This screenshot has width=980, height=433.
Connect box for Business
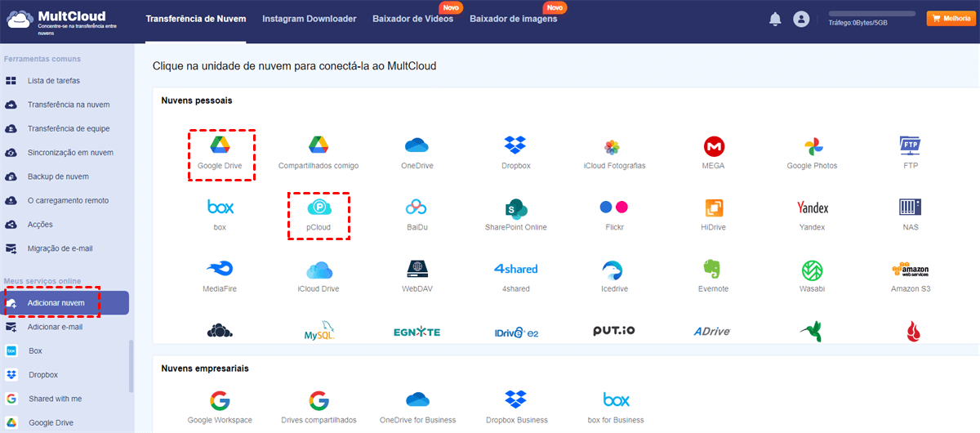pyautogui.click(x=614, y=406)
